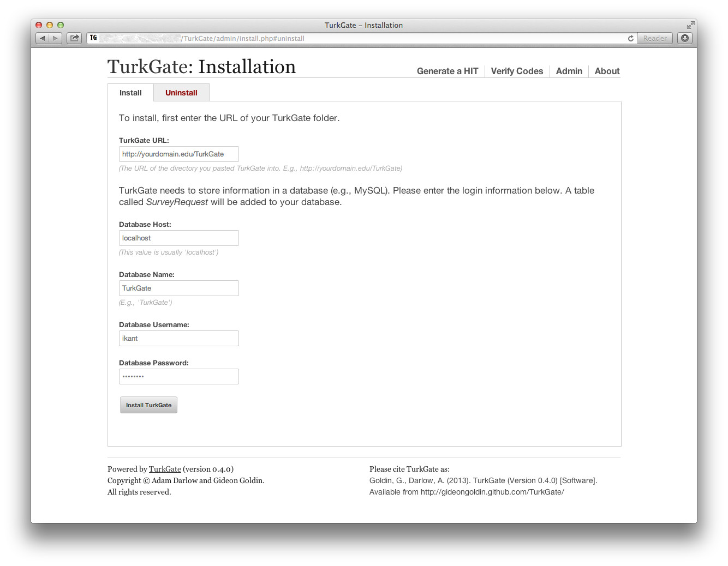Open the Admin section
Screen dimensions: 728x566
[x=569, y=71]
